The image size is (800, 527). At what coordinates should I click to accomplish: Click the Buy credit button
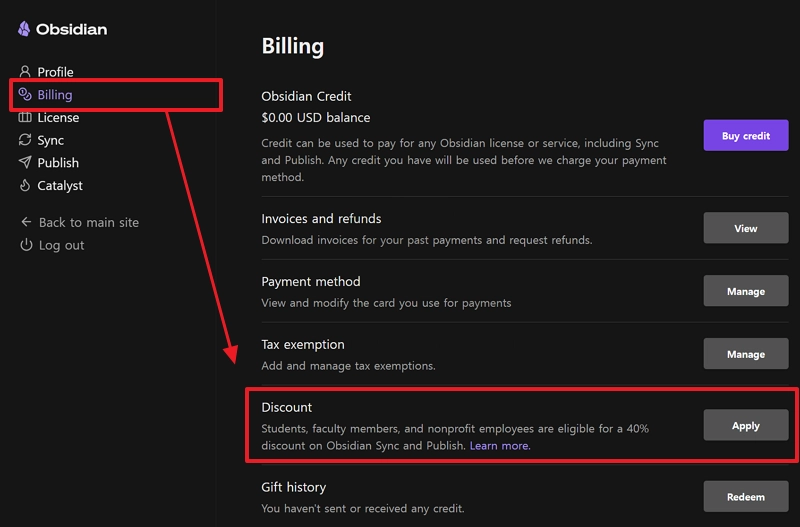click(745, 136)
